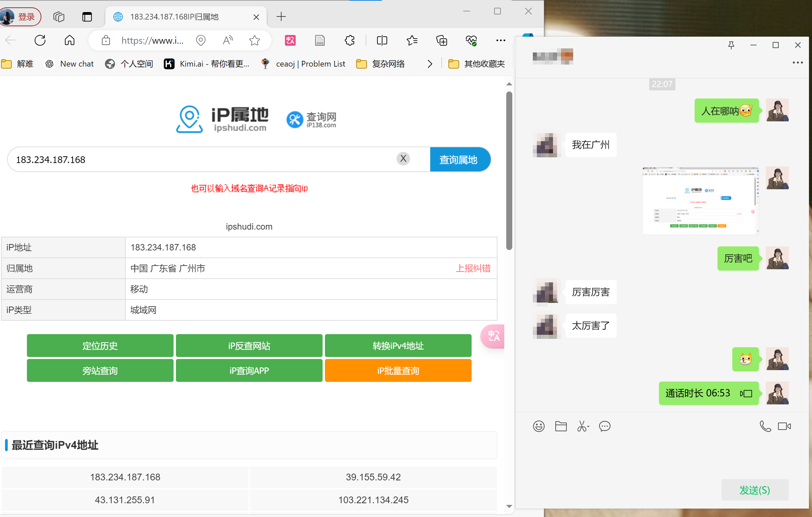Start a voice call in chat
Screen dimensions: 812x517
click(x=765, y=426)
